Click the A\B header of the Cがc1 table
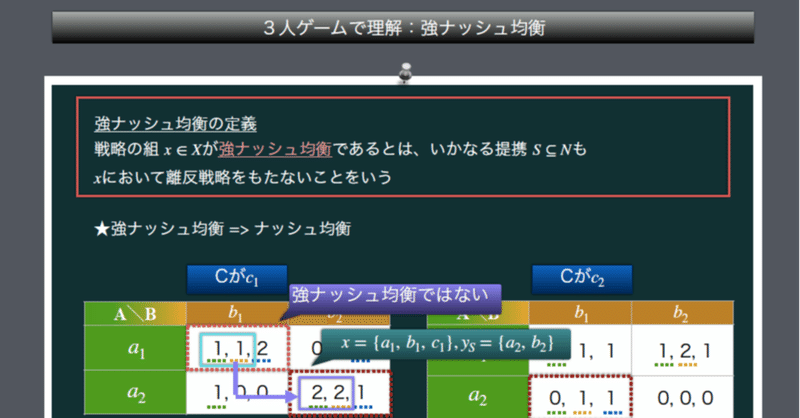800x418 pixels. tap(135, 313)
